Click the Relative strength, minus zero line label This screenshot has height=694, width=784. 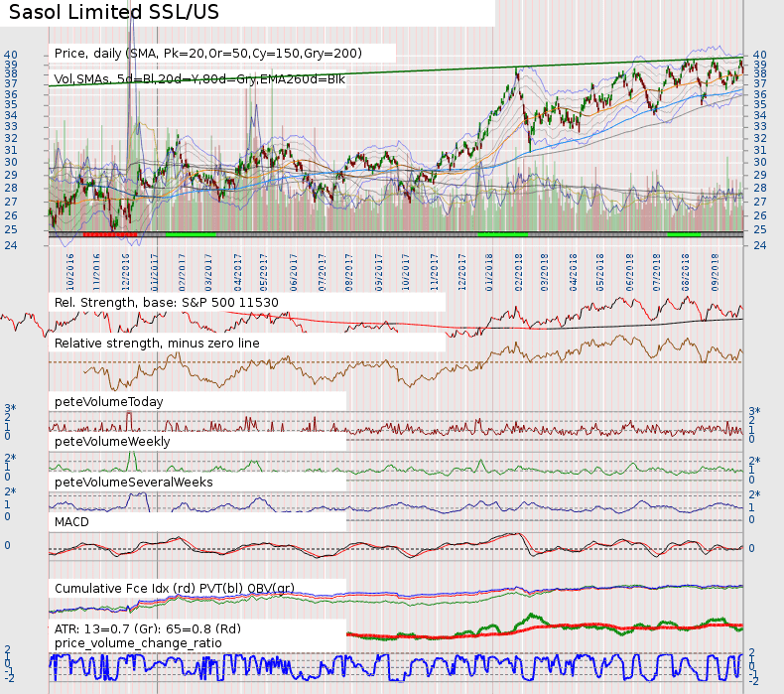click(157, 344)
